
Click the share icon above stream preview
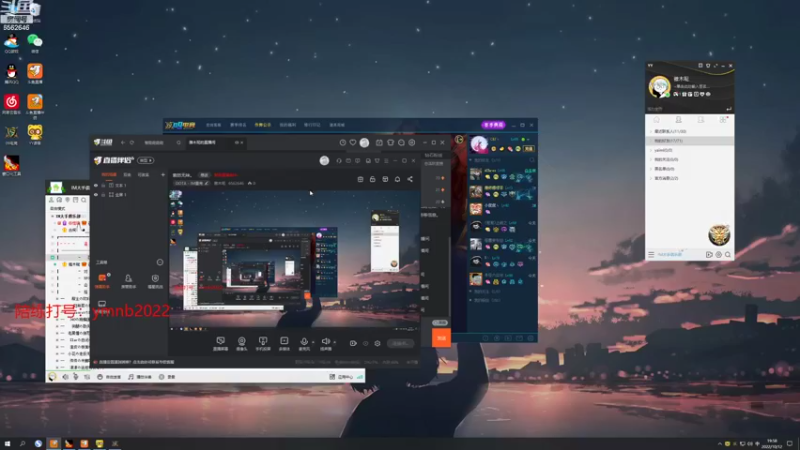tap(410, 179)
